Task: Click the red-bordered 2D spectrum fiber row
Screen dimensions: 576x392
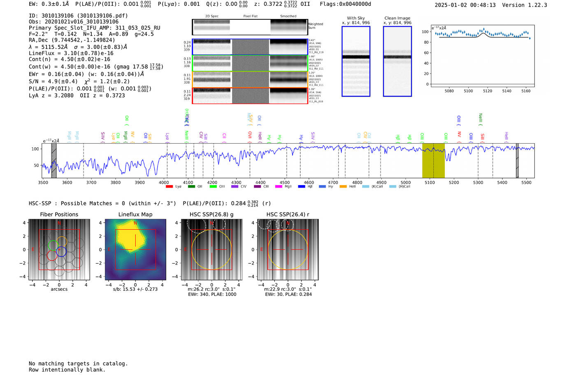Action: coord(250,96)
